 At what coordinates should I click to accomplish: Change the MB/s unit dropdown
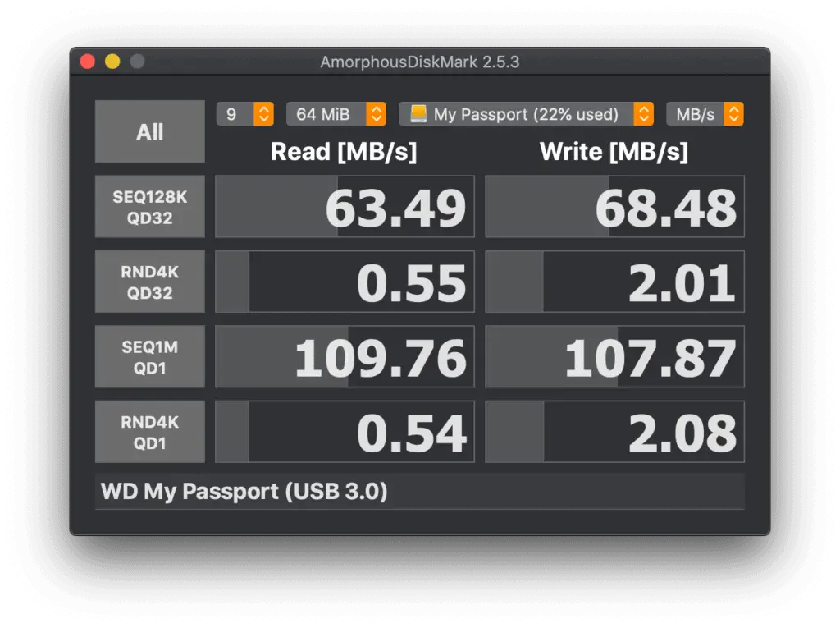click(x=705, y=113)
